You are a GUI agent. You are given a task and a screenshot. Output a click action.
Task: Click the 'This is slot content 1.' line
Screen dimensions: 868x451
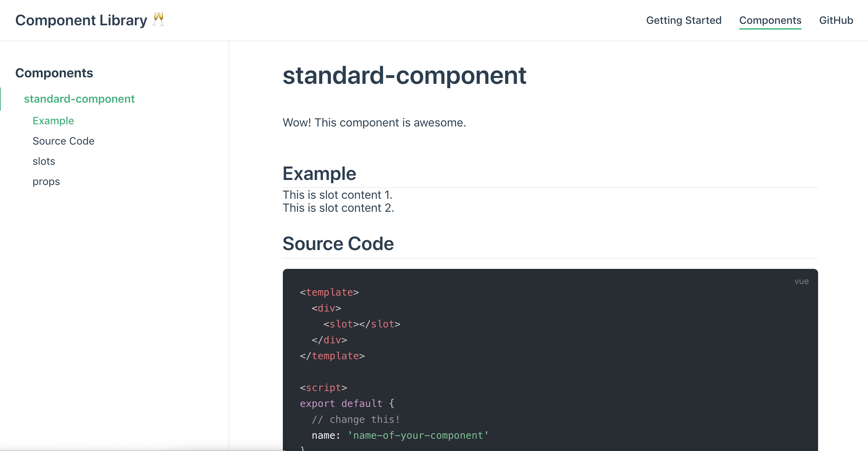click(337, 195)
